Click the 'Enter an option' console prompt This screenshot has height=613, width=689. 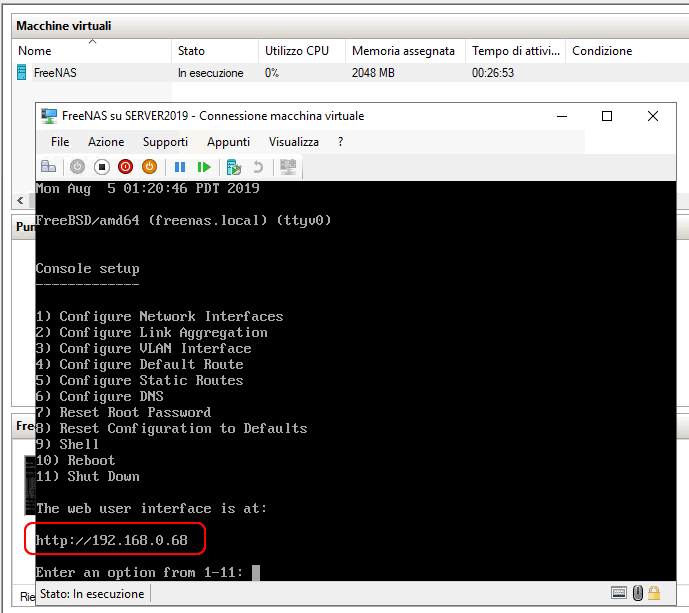tap(139, 572)
